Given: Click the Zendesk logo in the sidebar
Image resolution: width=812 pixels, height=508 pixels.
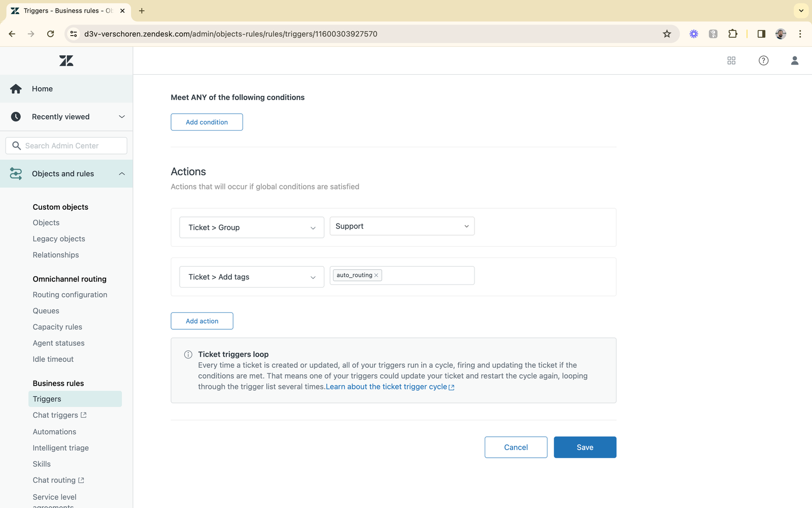Looking at the screenshot, I should point(66,60).
